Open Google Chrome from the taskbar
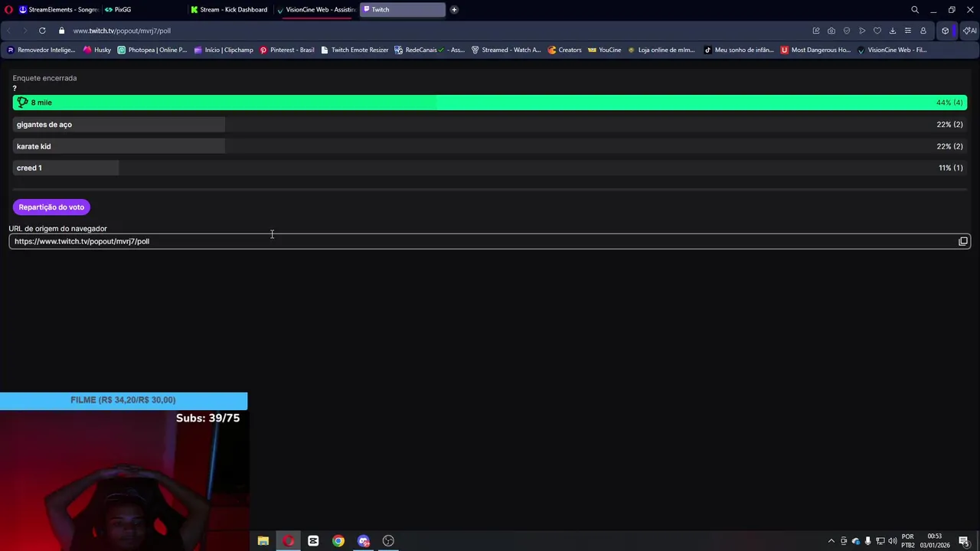The width and height of the screenshot is (980, 551). 338,541
